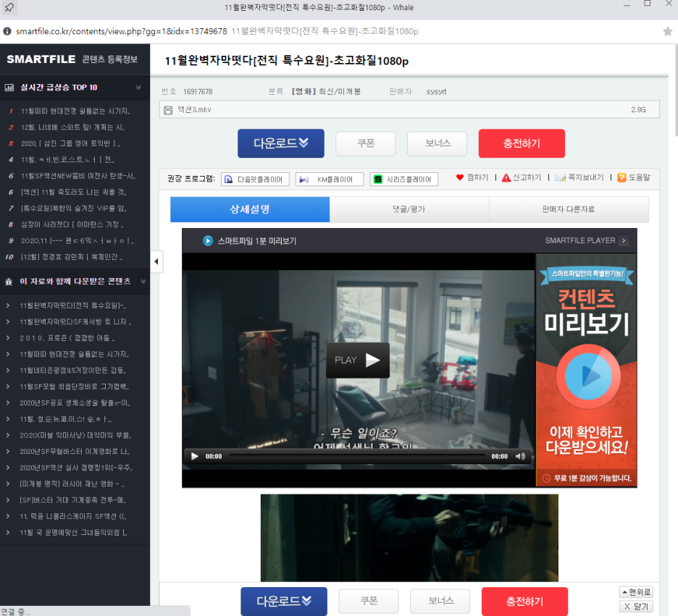678x616 pixels.
Task: Collapse the sidebar with the left arrow
Action: click(156, 261)
